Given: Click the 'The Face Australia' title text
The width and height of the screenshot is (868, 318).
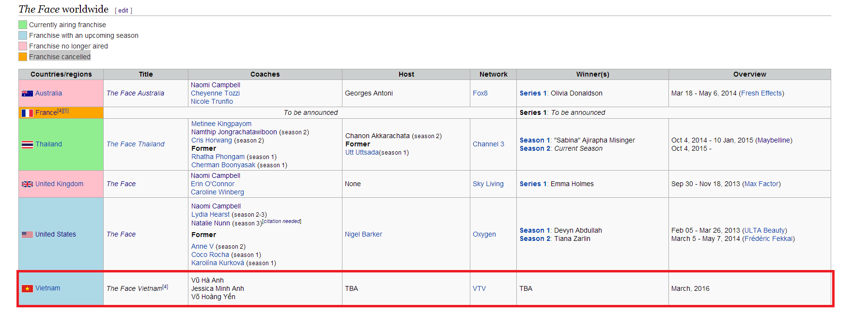Looking at the screenshot, I should tap(135, 93).
